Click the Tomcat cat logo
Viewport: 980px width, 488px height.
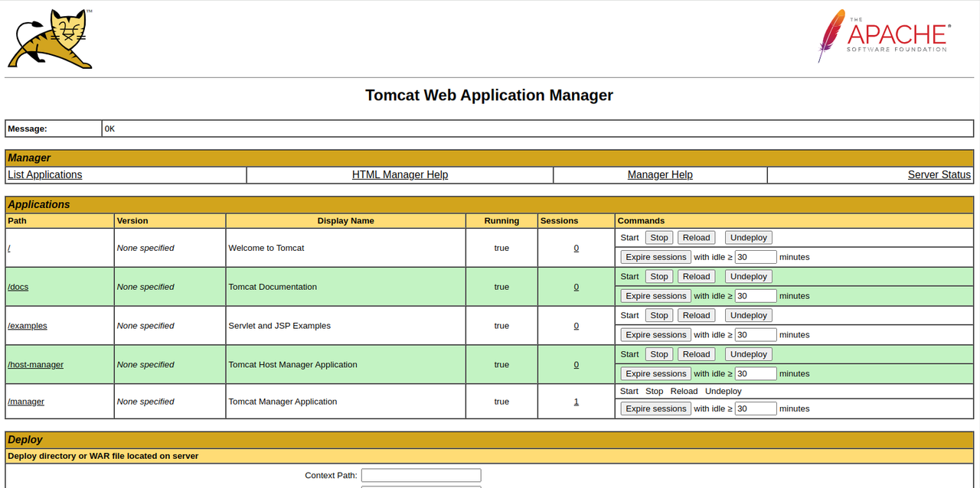51,39
